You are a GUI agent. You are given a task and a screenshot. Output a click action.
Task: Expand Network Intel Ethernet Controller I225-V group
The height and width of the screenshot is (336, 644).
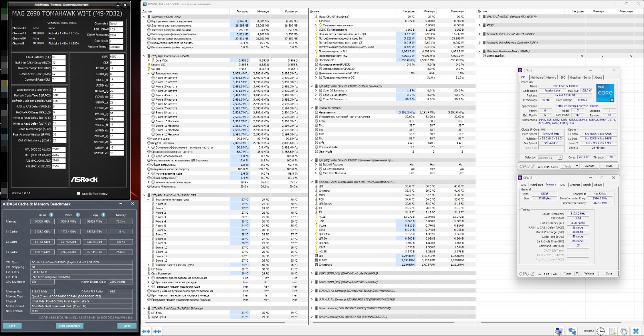(x=480, y=43)
